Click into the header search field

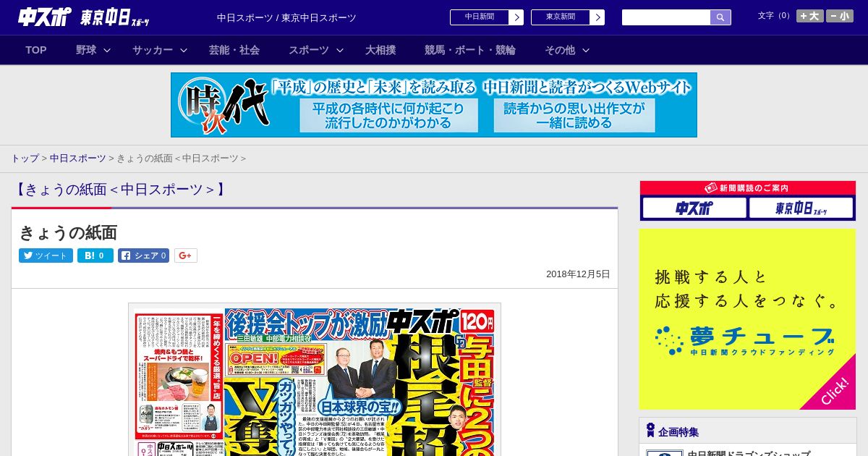[666, 17]
